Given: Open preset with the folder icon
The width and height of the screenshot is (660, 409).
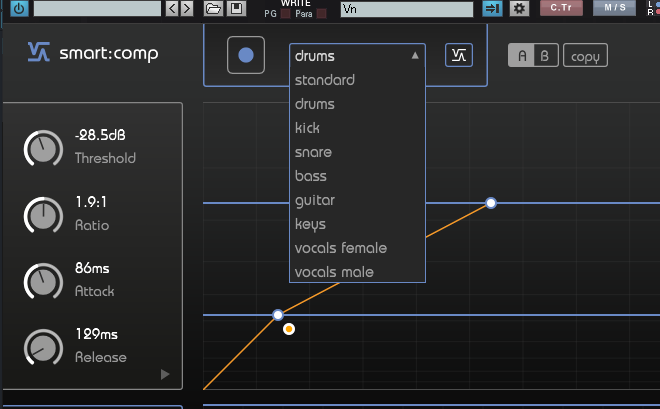Looking at the screenshot, I should [x=213, y=8].
